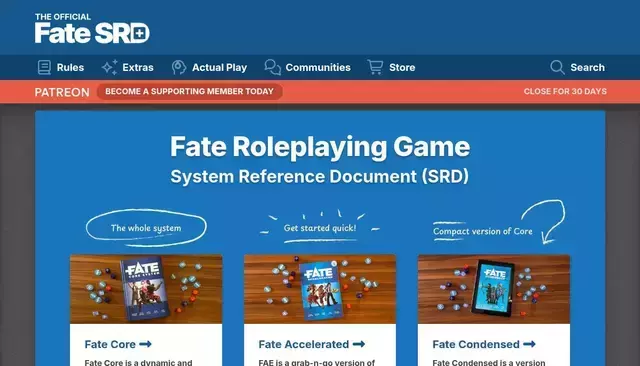Click the arrow icon beside Fate Condensed
Viewport: 640px width, 366px height.
click(529, 344)
